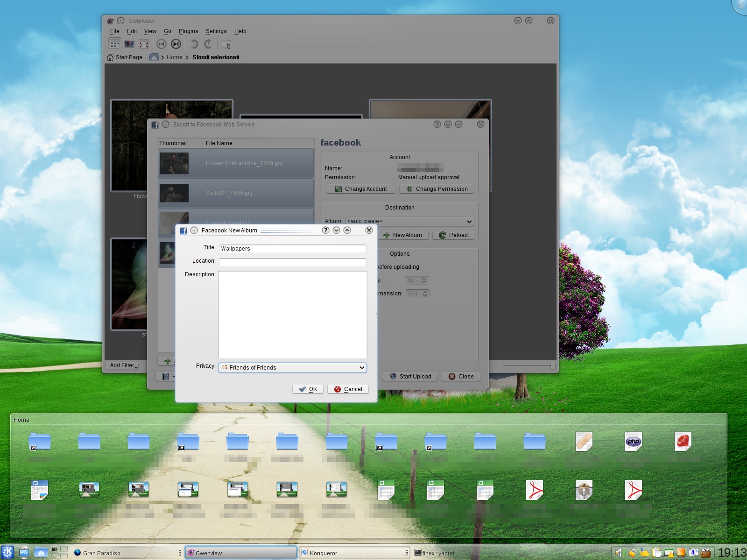Adjust the dimension 604 spinner

point(417,294)
